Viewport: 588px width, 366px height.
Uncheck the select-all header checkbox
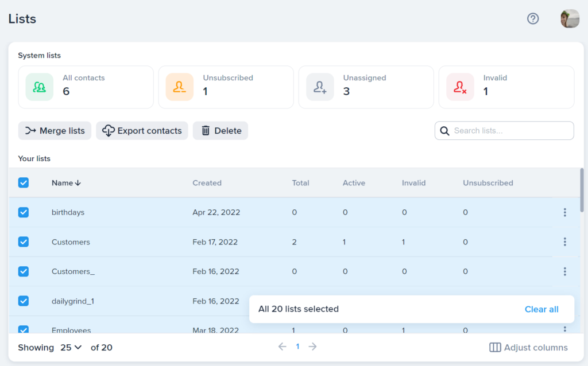pos(24,182)
